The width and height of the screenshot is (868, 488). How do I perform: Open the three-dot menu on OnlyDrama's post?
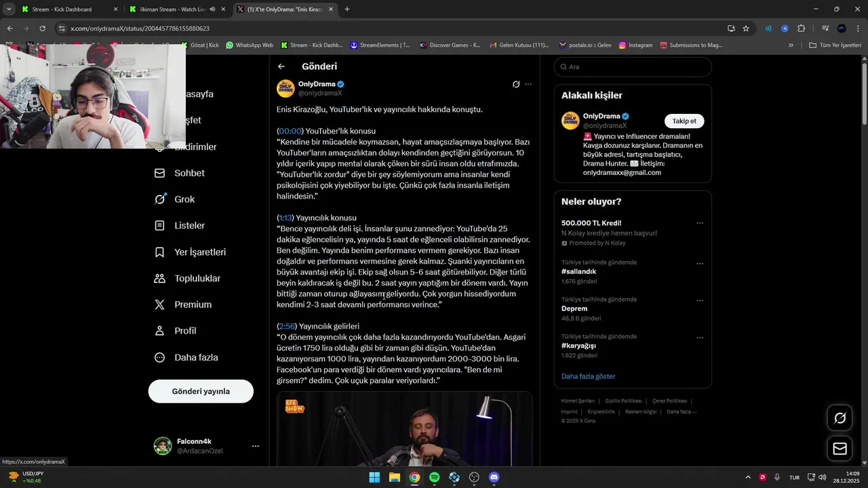[528, 84]
